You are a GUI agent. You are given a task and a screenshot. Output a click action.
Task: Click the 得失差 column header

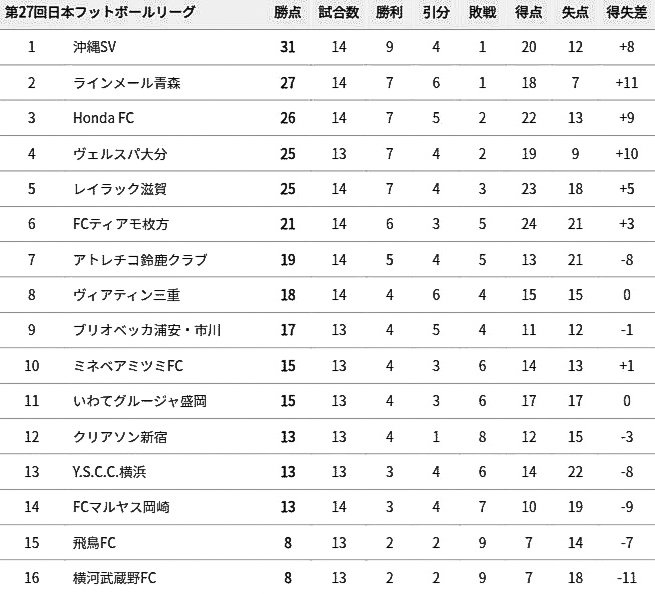point(627,13)
